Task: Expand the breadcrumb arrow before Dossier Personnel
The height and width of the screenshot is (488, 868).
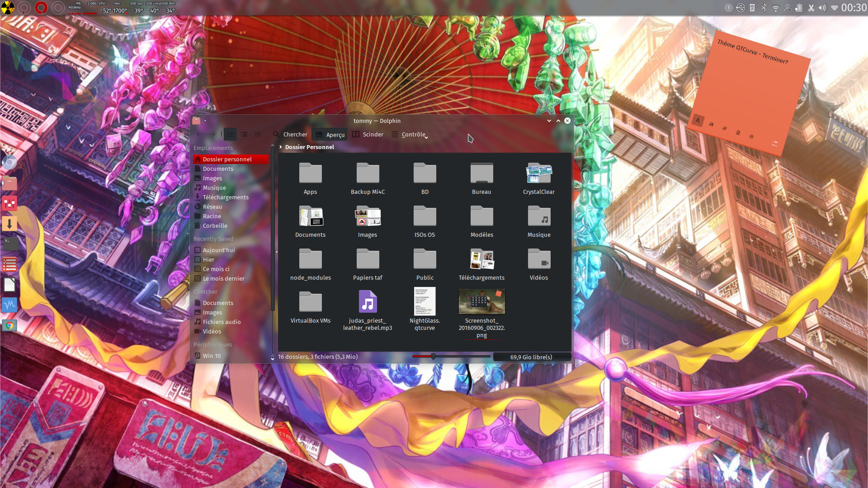Action: [x=281, y=147]
